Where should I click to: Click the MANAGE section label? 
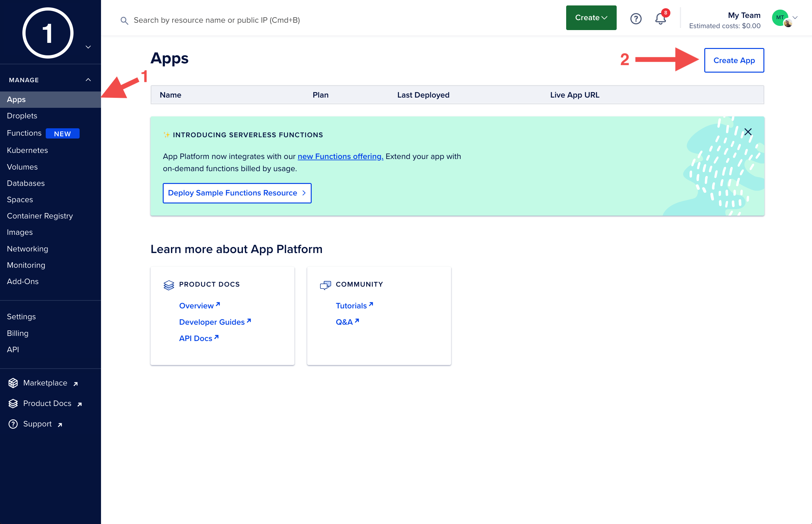[24, 80]
